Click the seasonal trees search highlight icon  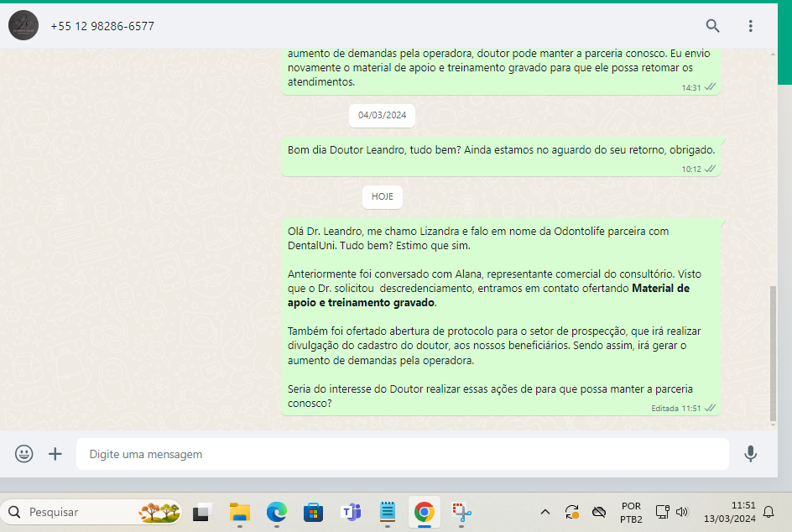[x=159, y=512]
